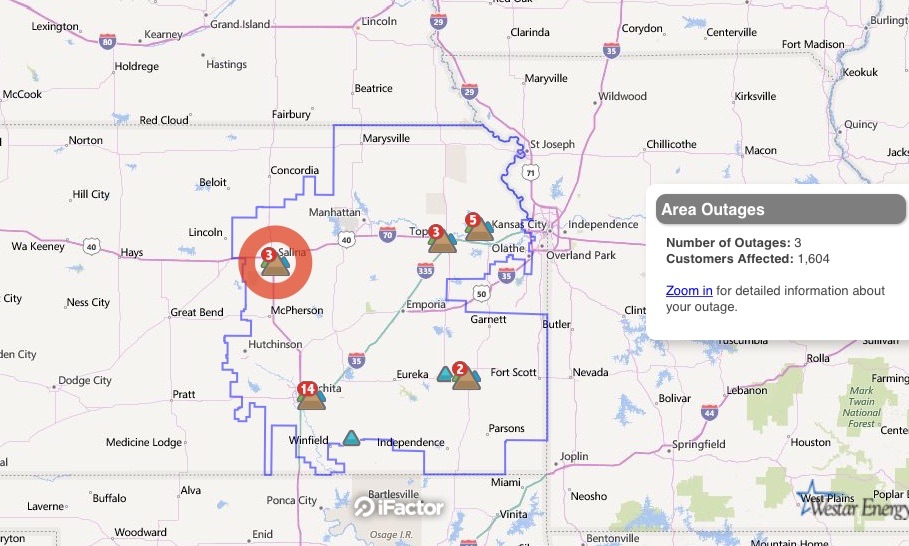Click the Interstate 44 shield near Lebanon
Screen dimensions: 909x546
tap(709, 412)
